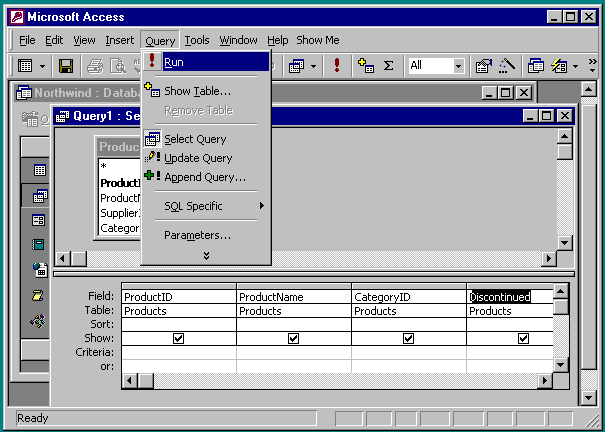Select Reports object icon in database window

(38, 245)
